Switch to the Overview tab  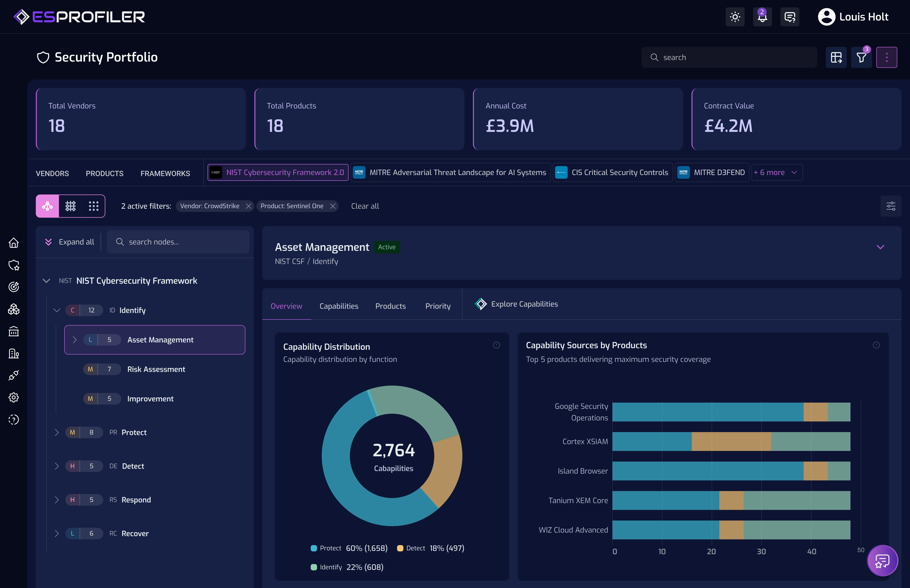286,306
